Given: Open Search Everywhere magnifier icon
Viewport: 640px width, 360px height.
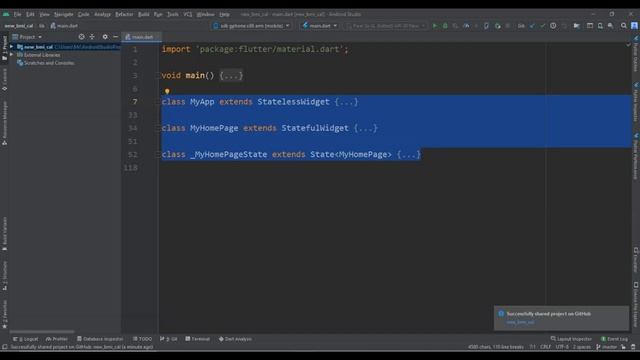Looking at the screenshot, I should (624, 26).
